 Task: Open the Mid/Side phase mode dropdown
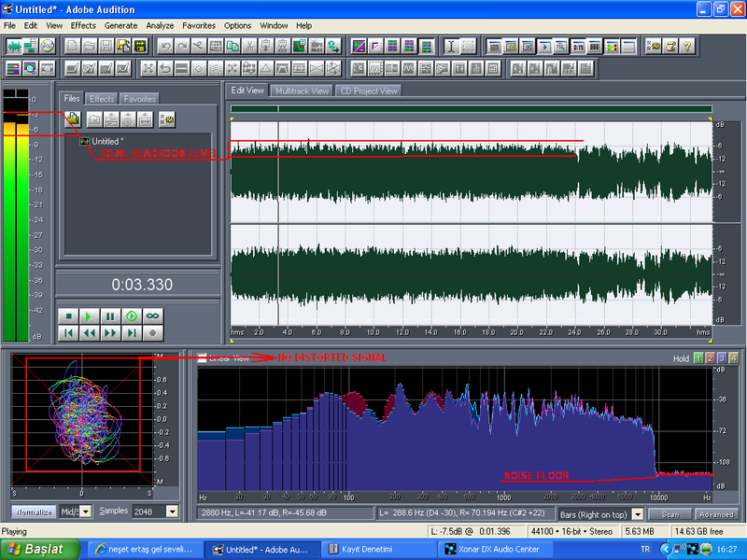point(86,511)
